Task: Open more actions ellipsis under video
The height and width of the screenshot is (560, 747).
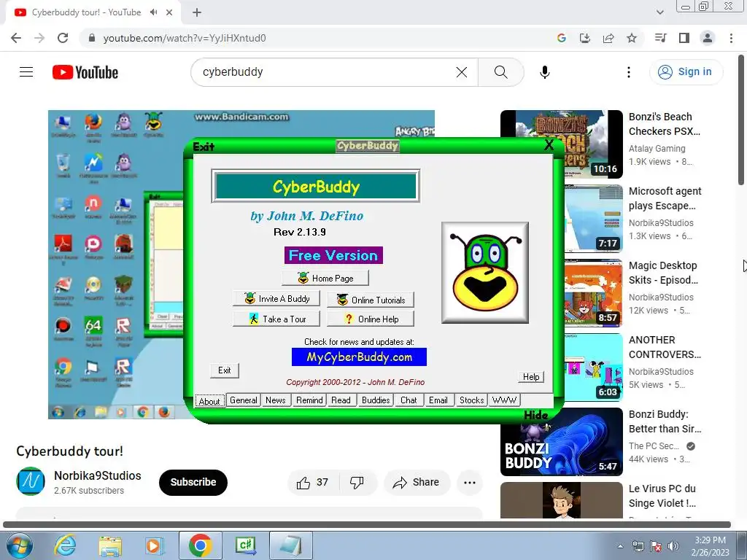Action: pos(469,483)
